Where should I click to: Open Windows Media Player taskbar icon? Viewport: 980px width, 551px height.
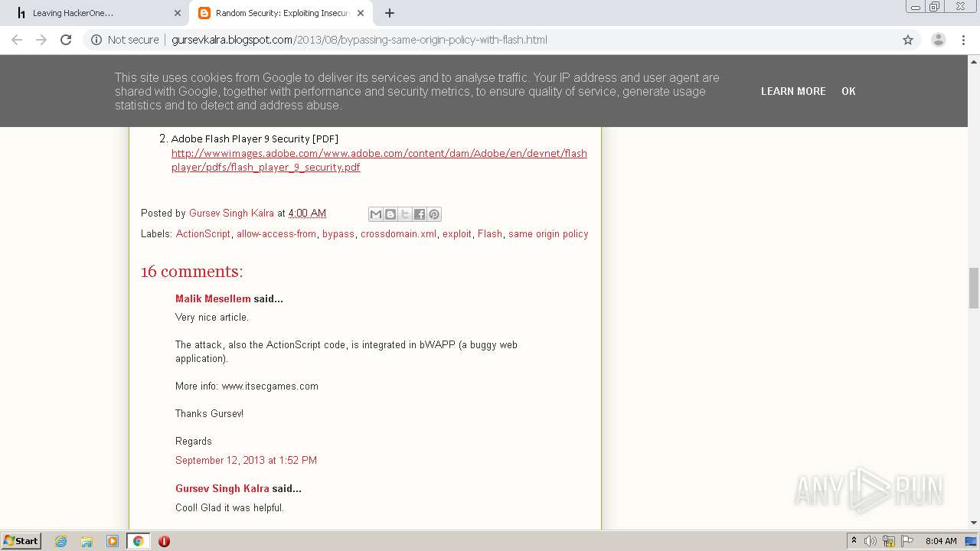(113, 541)
